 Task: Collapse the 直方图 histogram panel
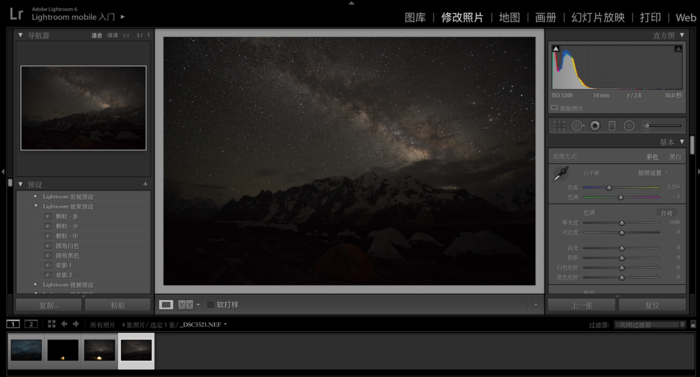click(x=682, y=35)
